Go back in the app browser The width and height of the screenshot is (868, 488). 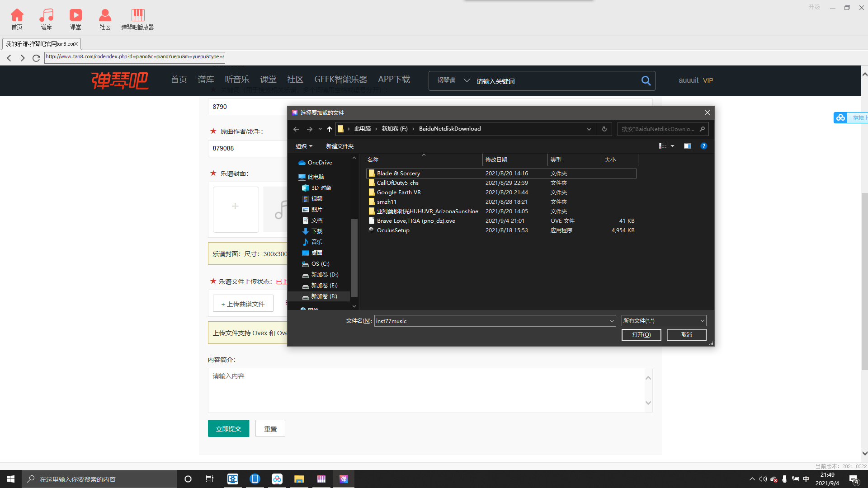tap(9, 58)
